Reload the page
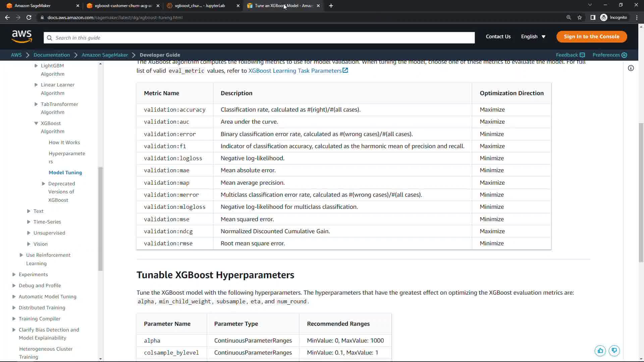The height and width of the screenshot is (362, 644). coord(29,17)
